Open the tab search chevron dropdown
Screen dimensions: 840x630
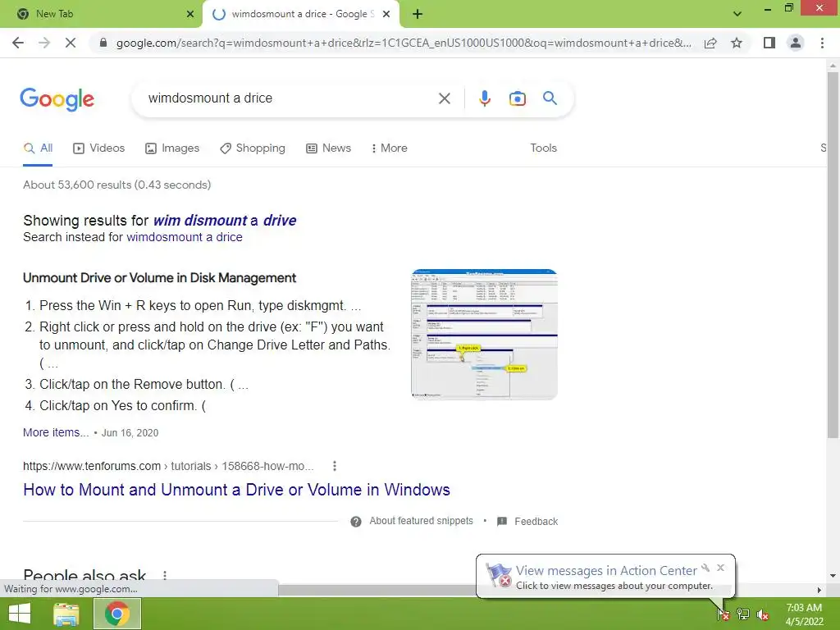[737, 14]
